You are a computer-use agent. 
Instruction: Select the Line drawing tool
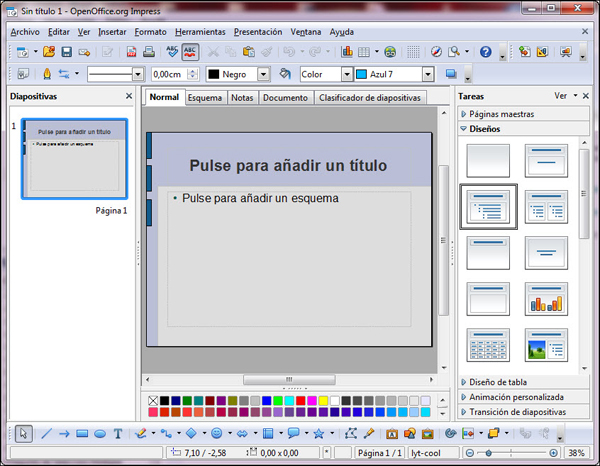(46, 433)
